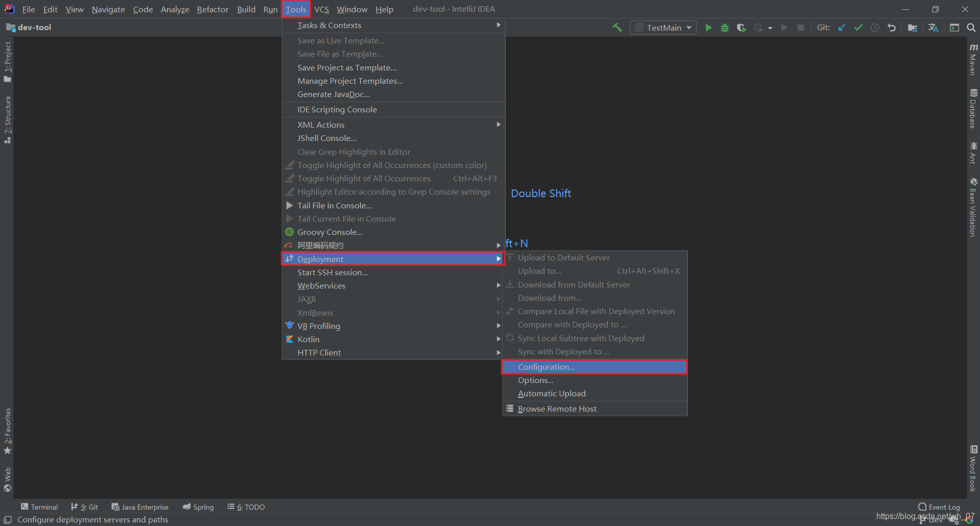
Task: Select Start SSH session... menu item
Action: point(394,272)
